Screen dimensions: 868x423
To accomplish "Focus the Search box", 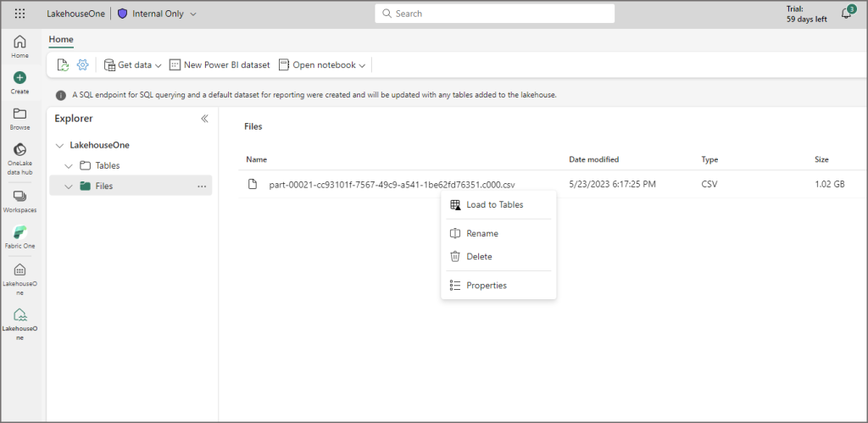I will tap(494, 14).
